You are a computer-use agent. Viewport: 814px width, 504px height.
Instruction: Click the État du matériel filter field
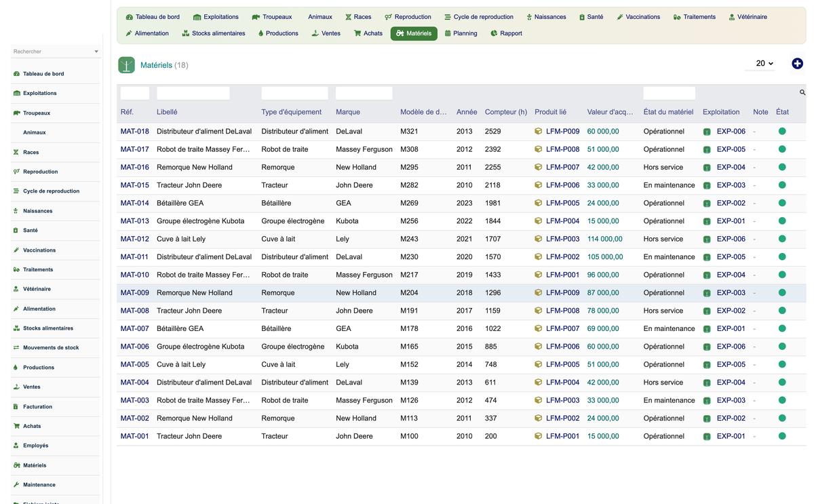click(670, 93)
